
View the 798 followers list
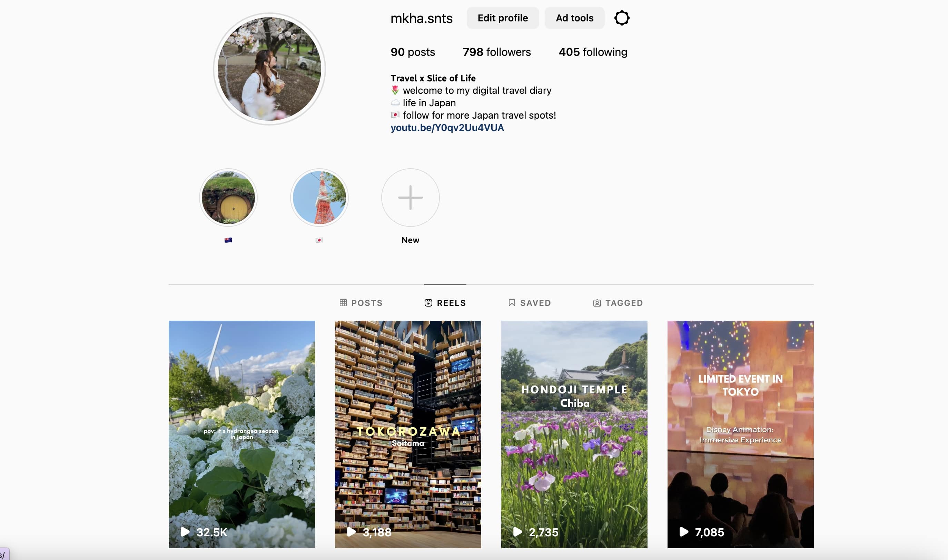click(x=496, y=52)
